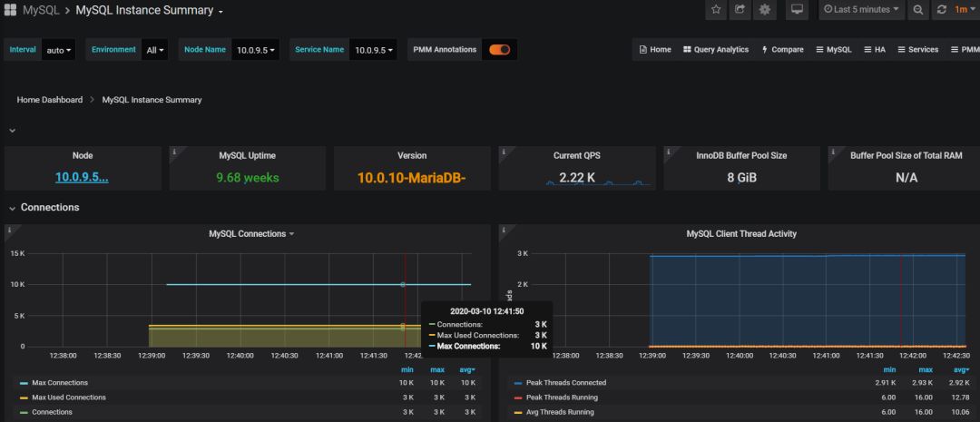The width and height of the screenshot is (980, 422).
Task: Click the Max Used Connections color swatch
Action: (24, 397)
